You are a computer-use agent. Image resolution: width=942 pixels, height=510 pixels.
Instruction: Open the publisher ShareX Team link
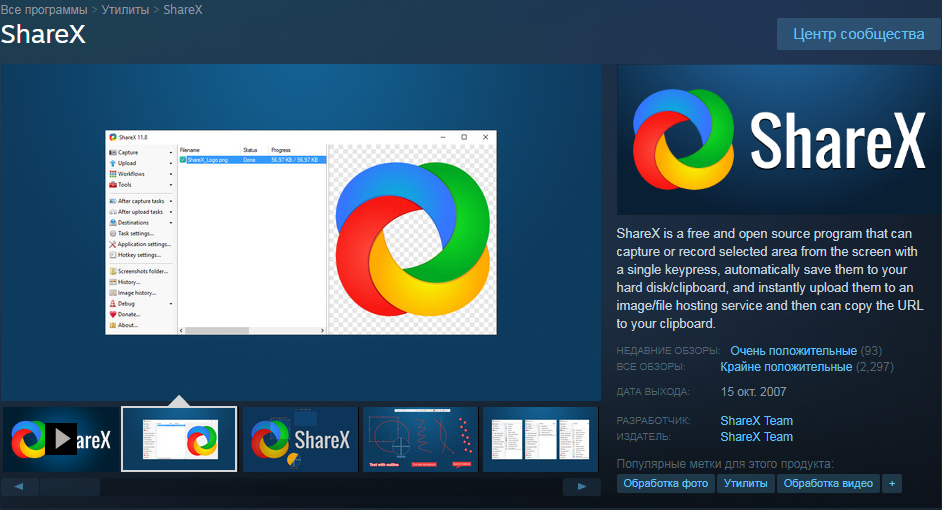[x=756, y=437]
